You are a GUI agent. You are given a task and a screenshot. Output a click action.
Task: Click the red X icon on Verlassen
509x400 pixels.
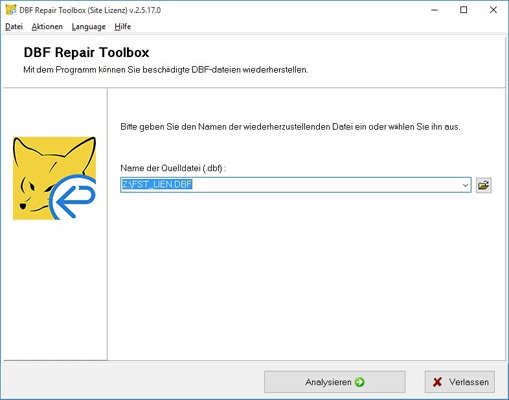[x=437, y=382]
